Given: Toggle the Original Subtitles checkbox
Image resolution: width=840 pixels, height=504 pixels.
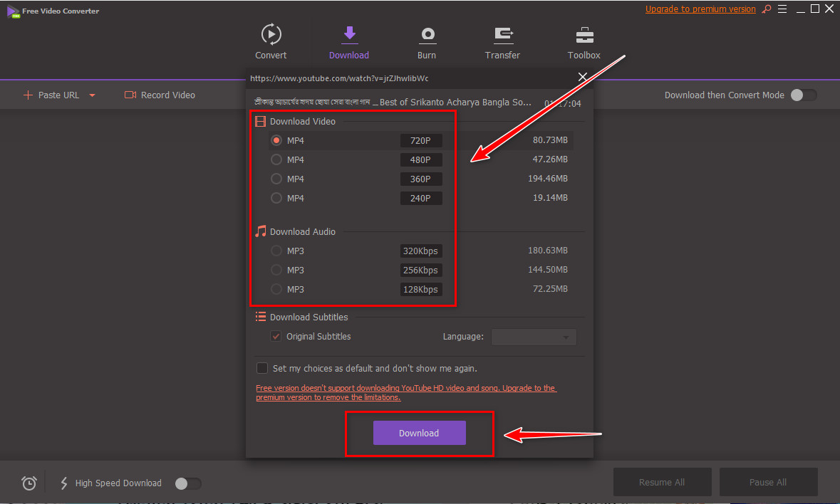Looking at the screenshot, I should pyautogui.click(x=276, y=337).
